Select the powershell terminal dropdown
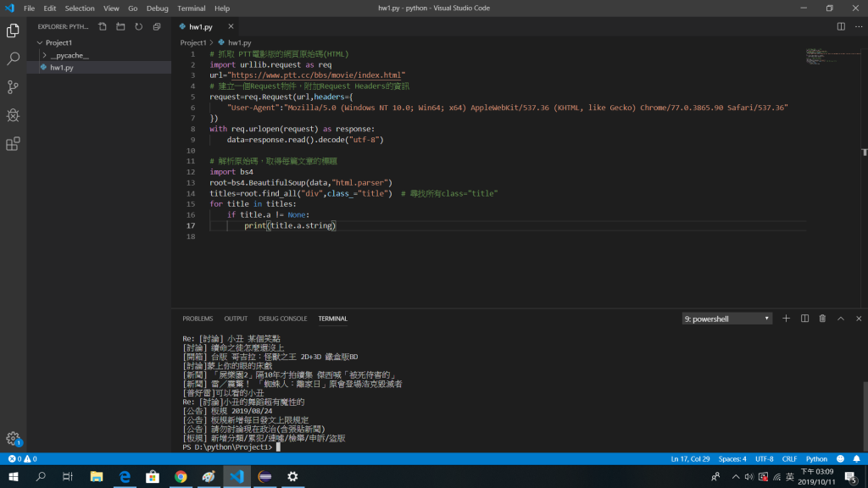The height and width of the screenshot is (488, 868). pos(726,319)
